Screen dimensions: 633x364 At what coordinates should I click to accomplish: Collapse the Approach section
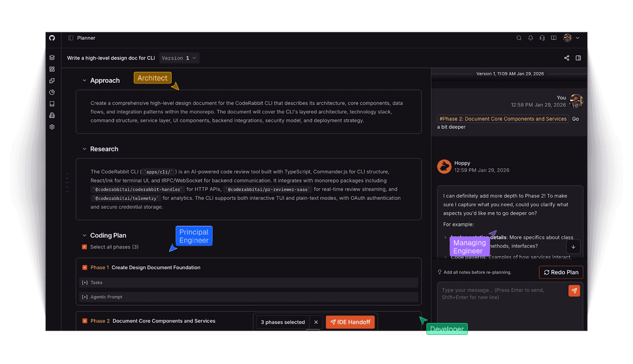coord(84,81)
